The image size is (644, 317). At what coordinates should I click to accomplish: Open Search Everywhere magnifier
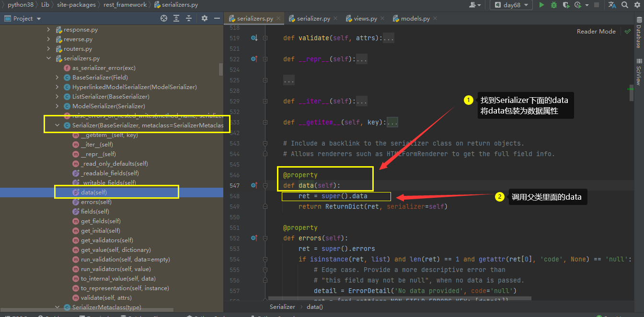pyautogui.click(x=625, y=5)
